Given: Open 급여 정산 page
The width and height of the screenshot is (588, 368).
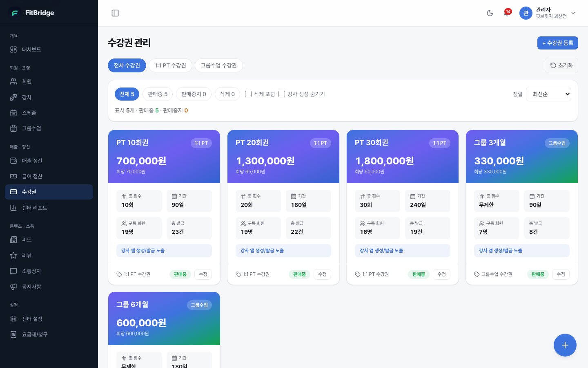Looking at the screenshot, I should coord(49,176).
